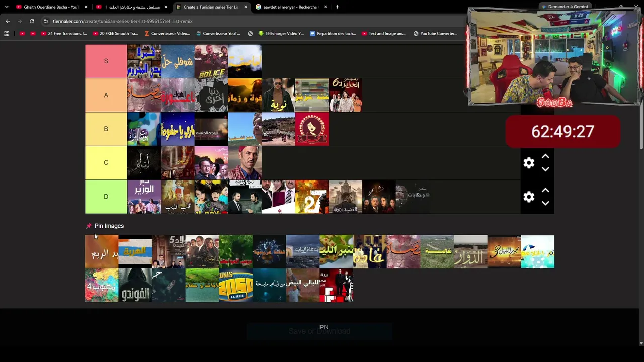644x362 pixels.
Task: Click the Save or Download button
Action: pos(319,331)
